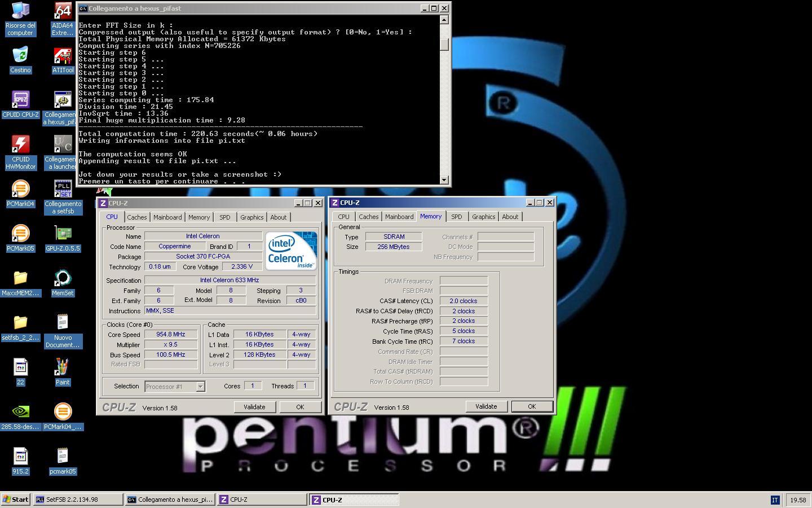Open the Start menu
This screenshot has height=508, width=812.
tap(16, 500)
